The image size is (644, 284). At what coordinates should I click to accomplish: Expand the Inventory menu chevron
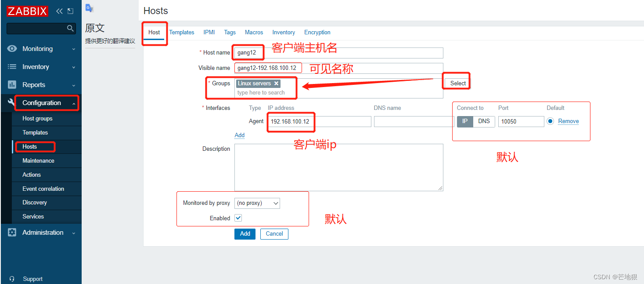point(74,67)
